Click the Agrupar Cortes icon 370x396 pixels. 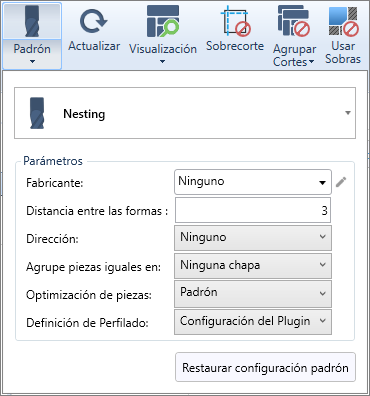(294, 21)
